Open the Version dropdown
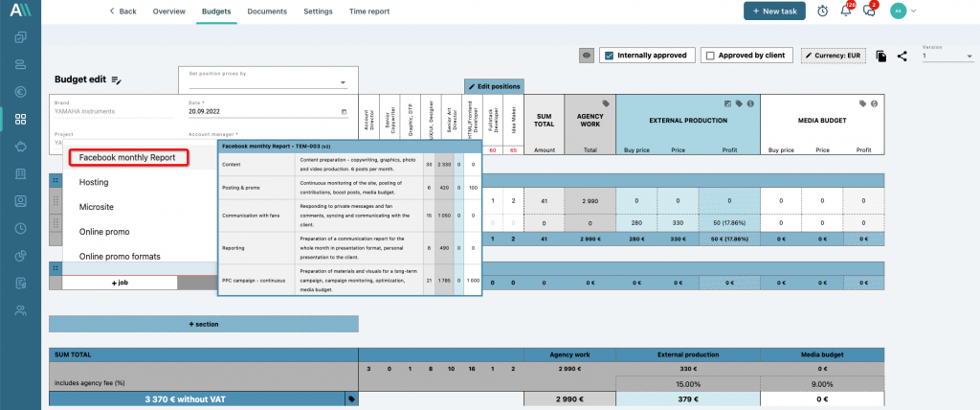The width and height of the screenshot is (980, 410). (x=946, y=56)
